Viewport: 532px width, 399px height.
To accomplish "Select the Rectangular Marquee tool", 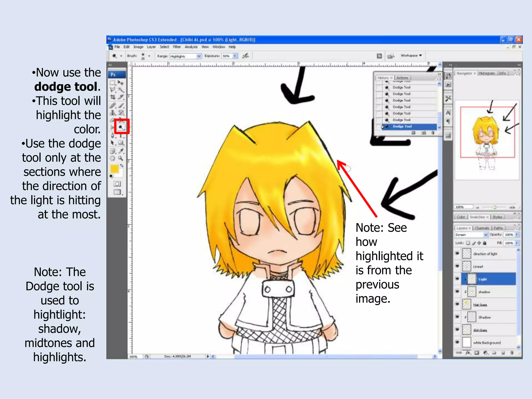I will point(113,83).
